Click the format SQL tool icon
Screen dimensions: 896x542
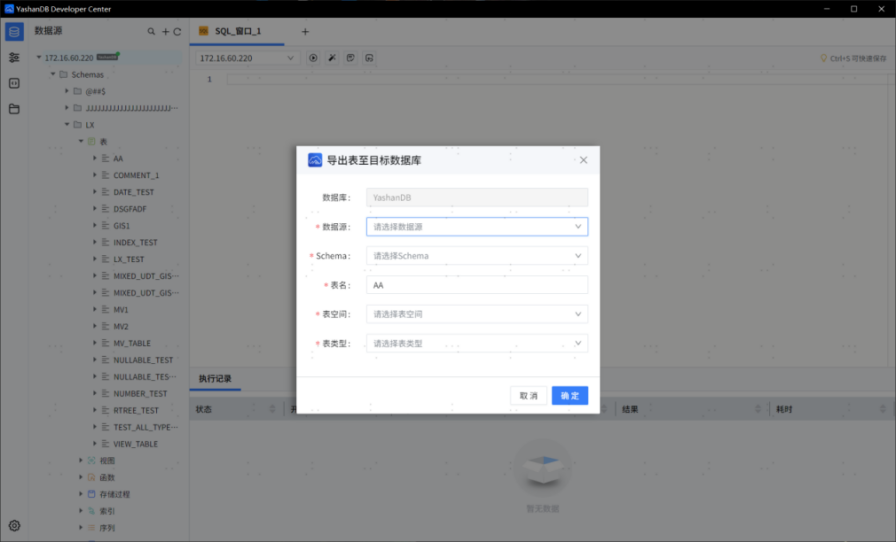(x=332, y=58)
